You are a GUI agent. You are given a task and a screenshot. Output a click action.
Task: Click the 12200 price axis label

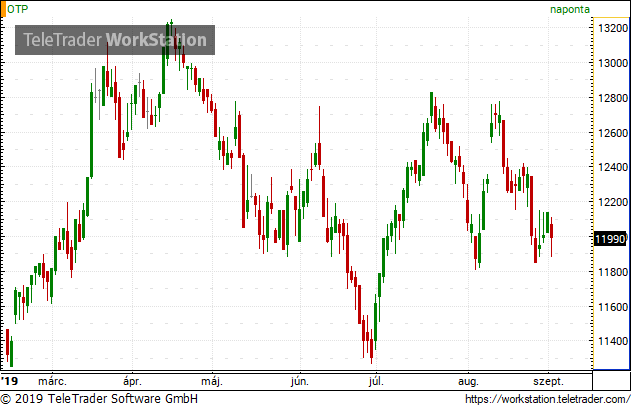pos(613,202)
